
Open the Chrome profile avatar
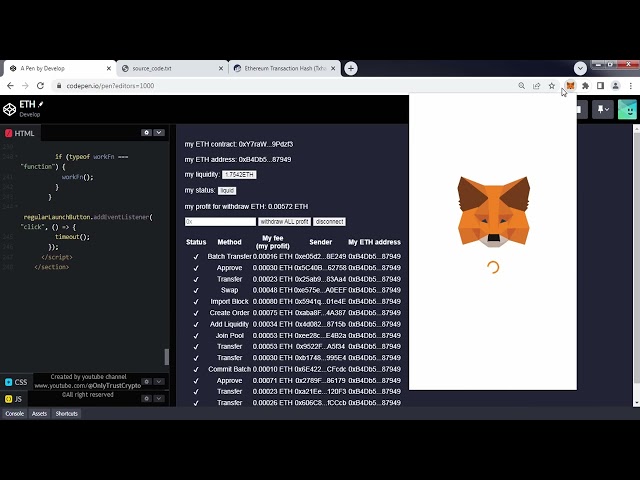point(616,86)
